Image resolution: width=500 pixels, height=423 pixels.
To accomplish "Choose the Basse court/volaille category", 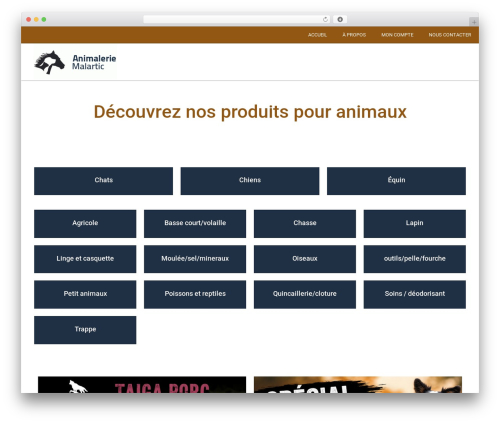I will coord(195,224).
